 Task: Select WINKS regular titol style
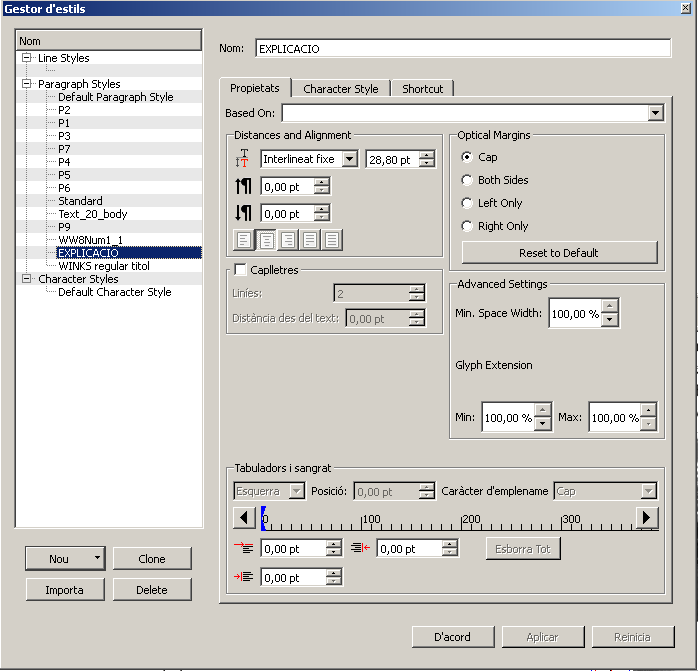[x=104, y=266]
